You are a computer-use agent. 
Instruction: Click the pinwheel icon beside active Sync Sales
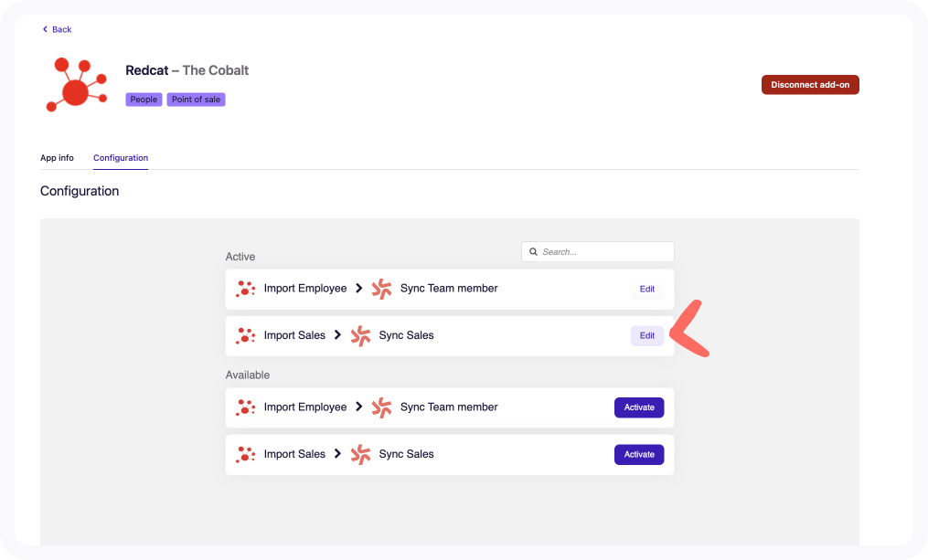pyautogui.click(x=360, y=335)
